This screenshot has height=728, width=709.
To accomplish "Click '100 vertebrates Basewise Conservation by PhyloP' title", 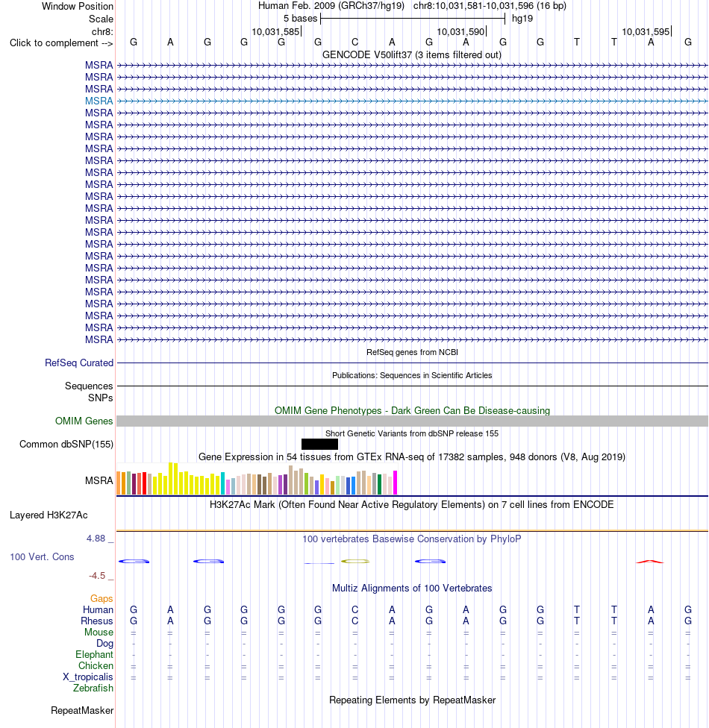I will (x=412, y=539).
